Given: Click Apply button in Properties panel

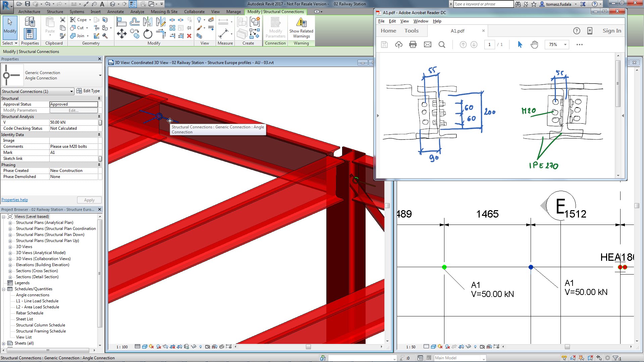Looking at the screenshot, I should click(89, 199).
